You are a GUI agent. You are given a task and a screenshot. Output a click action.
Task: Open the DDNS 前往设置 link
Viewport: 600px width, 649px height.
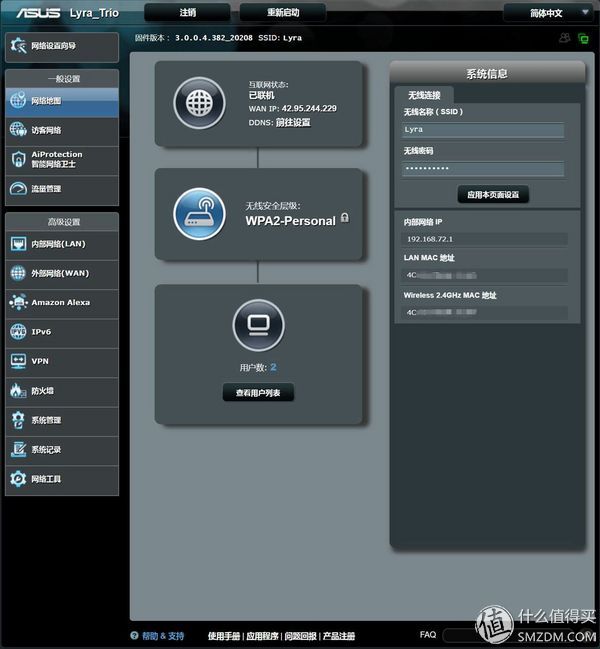(293, 123)
